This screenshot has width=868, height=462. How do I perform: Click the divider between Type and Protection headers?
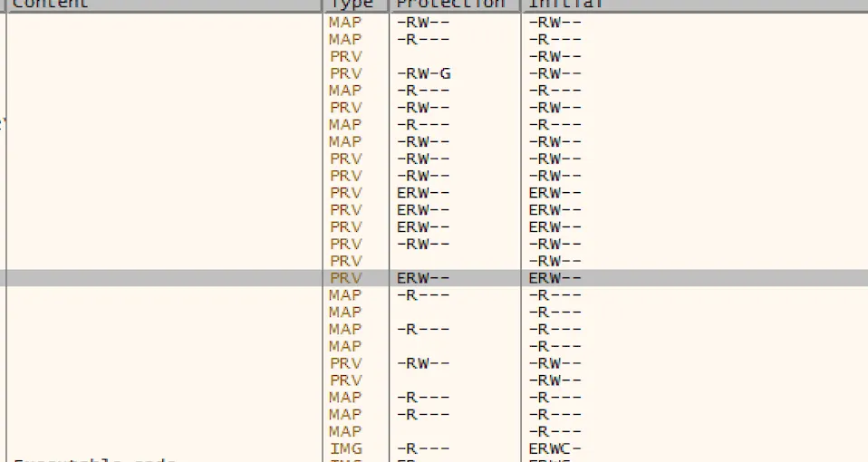(390, 4)
